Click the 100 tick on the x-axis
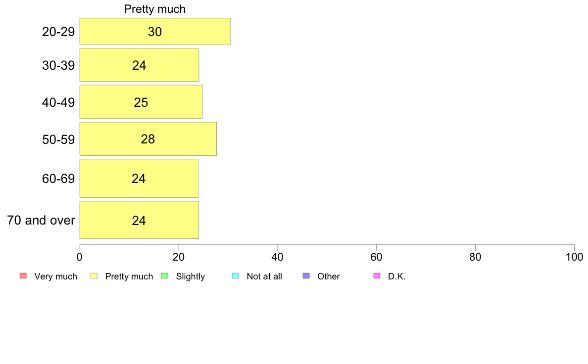The image size is (588, 364). click(x=574, y=257)
